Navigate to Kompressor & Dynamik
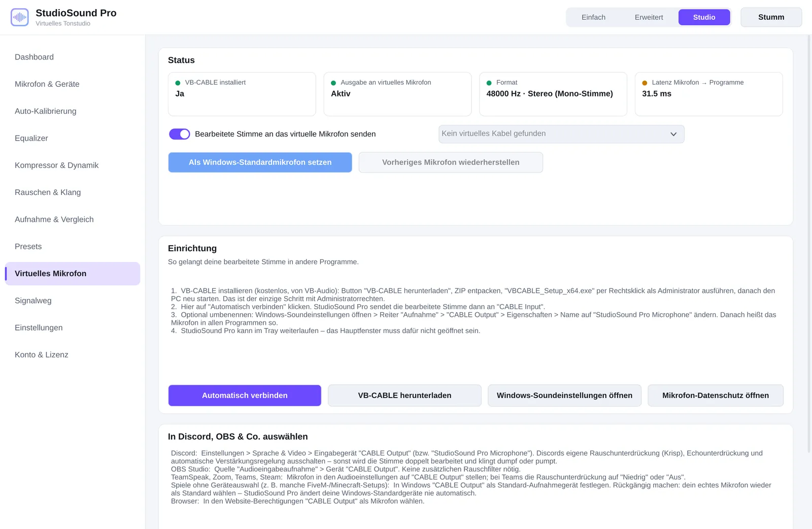Image resolution: width=812 pixels, height=529 pixels. [x=73, y=165]
